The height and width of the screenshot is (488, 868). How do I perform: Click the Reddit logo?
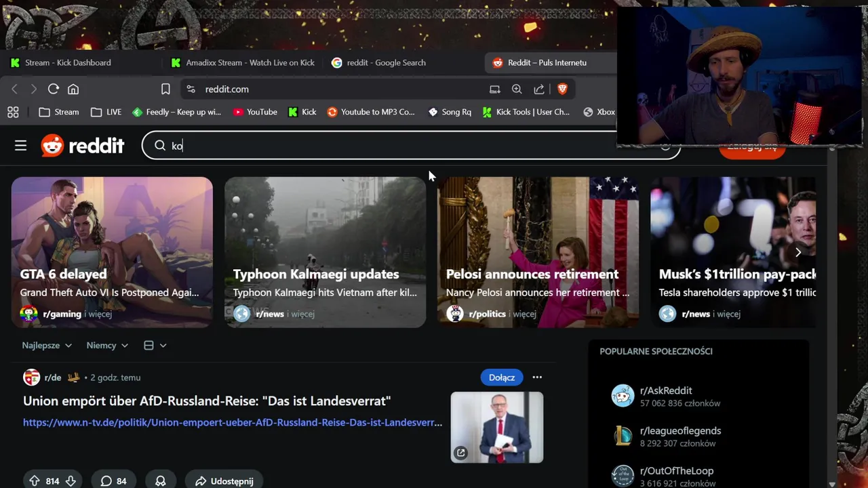[83, 146]
